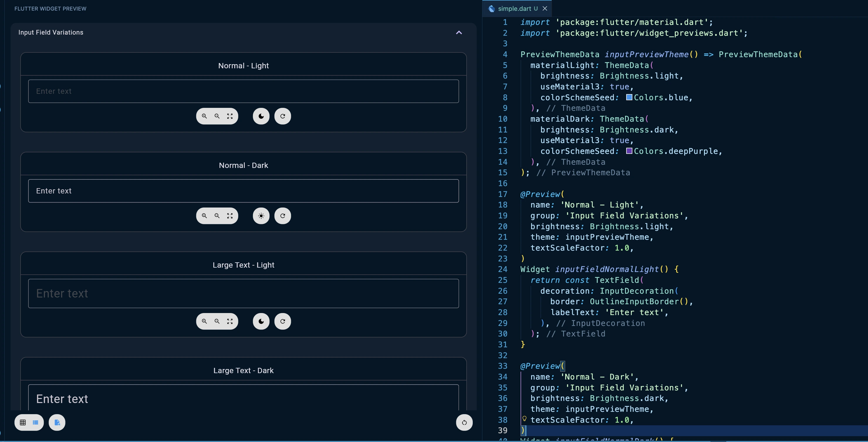Select the list layout view icon
The width and height of the screenshot is (868, 442).
(36, 422)
